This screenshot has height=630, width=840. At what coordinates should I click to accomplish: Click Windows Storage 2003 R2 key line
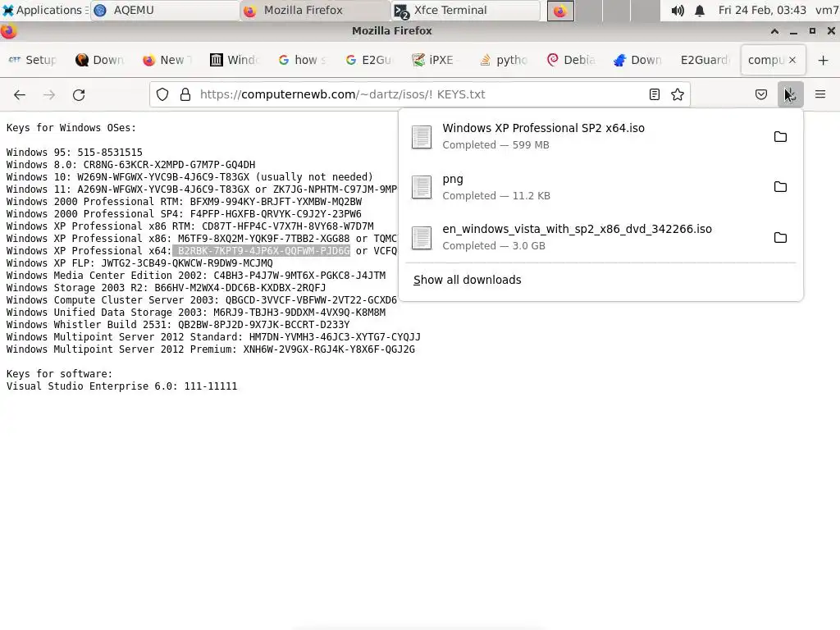166,288
